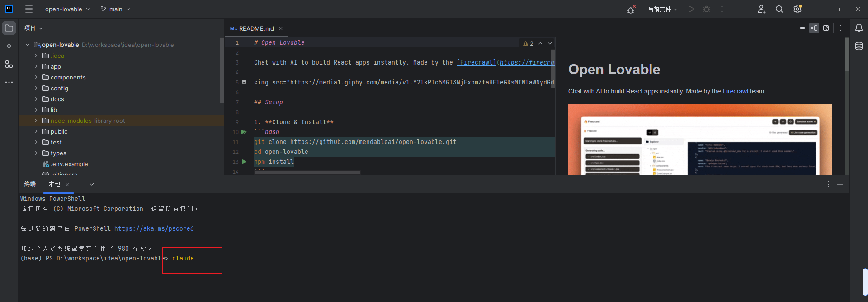
Task: Click the image gutter icon on line 5
Action: [244, 82]
